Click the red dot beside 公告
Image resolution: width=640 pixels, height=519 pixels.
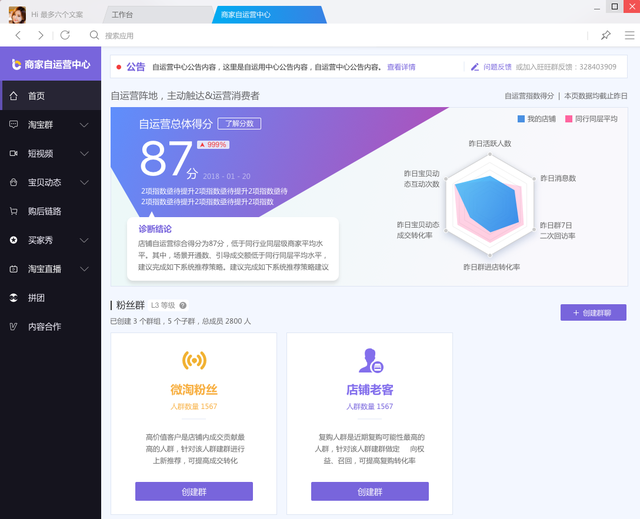[119, 67]
